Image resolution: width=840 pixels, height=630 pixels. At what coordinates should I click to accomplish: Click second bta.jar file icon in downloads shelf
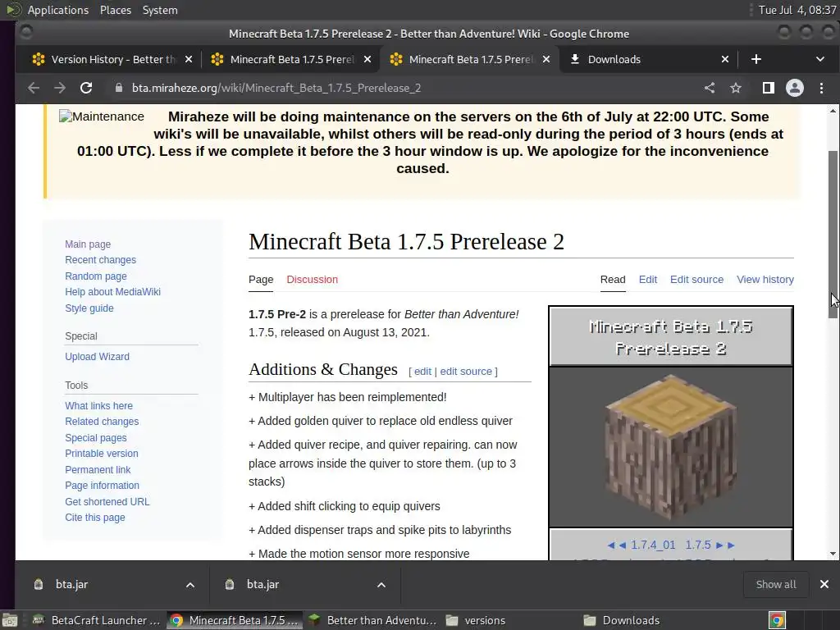230,584
